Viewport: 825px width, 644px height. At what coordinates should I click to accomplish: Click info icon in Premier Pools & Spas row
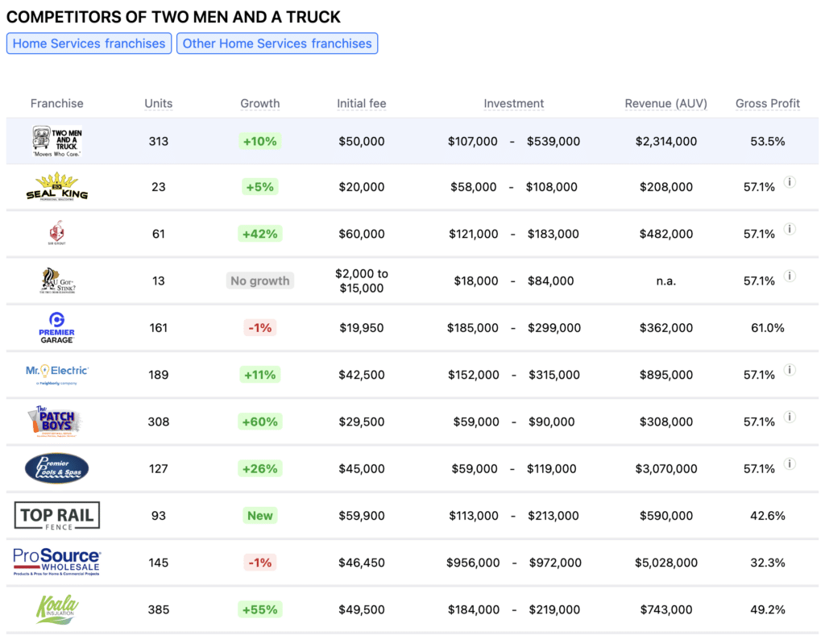click(x=790, y=464)
